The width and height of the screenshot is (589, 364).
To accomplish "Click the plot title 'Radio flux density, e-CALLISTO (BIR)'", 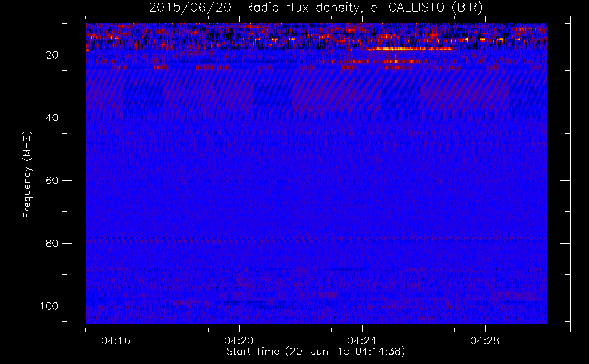I will pos(363,7).
